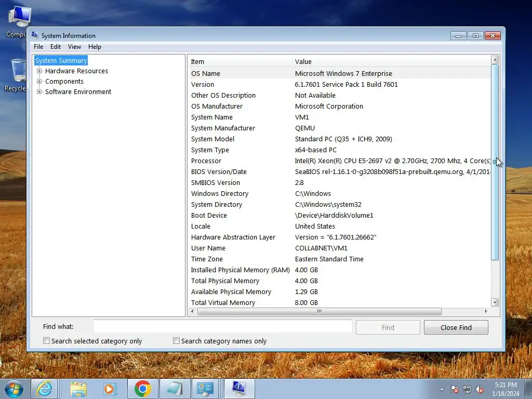Select the Processor row
The height and width of the screenshot is (399, 532).
339,161
